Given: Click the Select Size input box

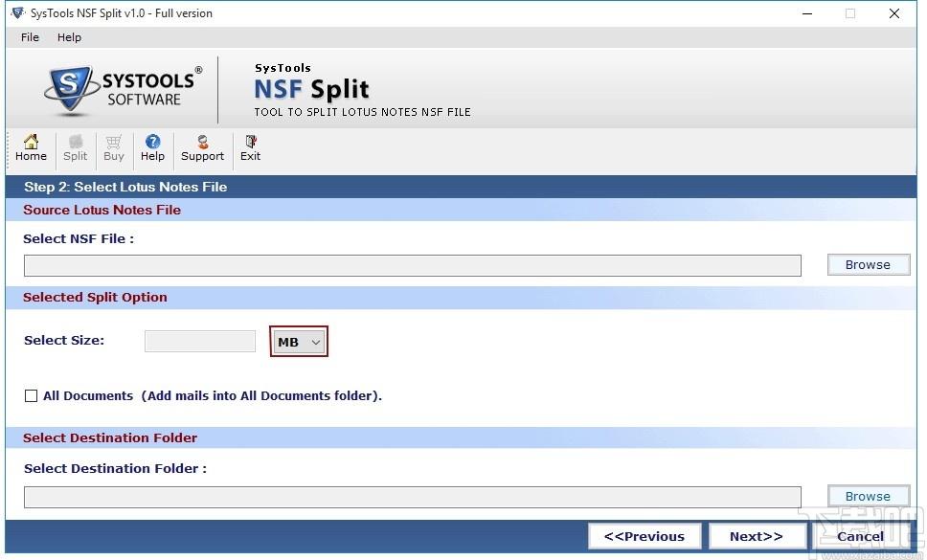Looking at the screenshot, I should click(x=200, y=342).
